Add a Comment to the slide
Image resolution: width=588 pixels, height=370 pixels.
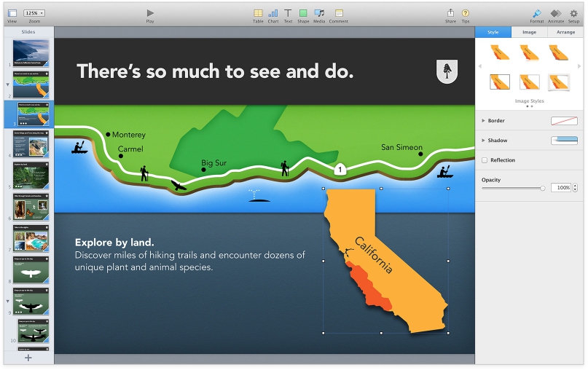[339, 13]
